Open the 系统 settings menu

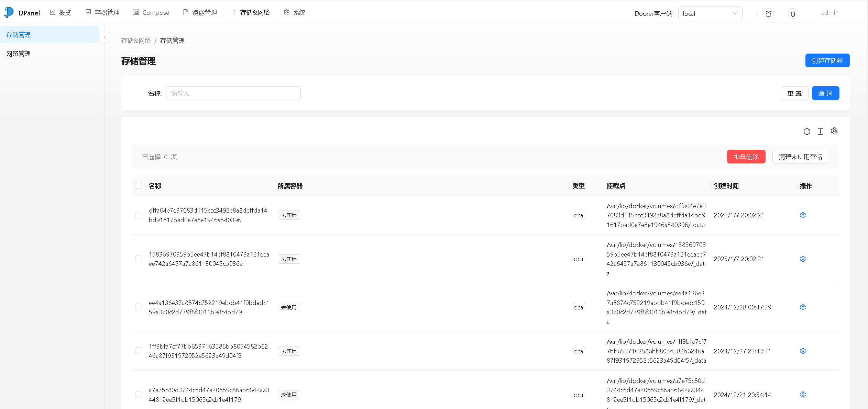click(294, 12)
